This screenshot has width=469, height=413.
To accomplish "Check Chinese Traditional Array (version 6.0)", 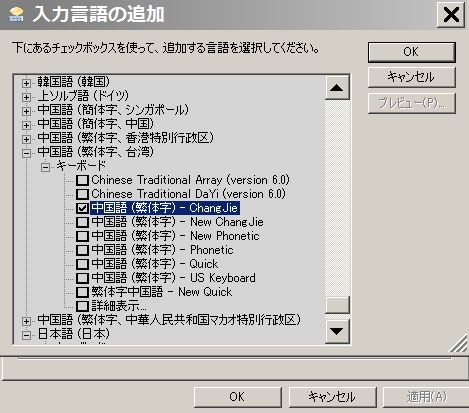I will pyautogui.click(x=82, y=180).
